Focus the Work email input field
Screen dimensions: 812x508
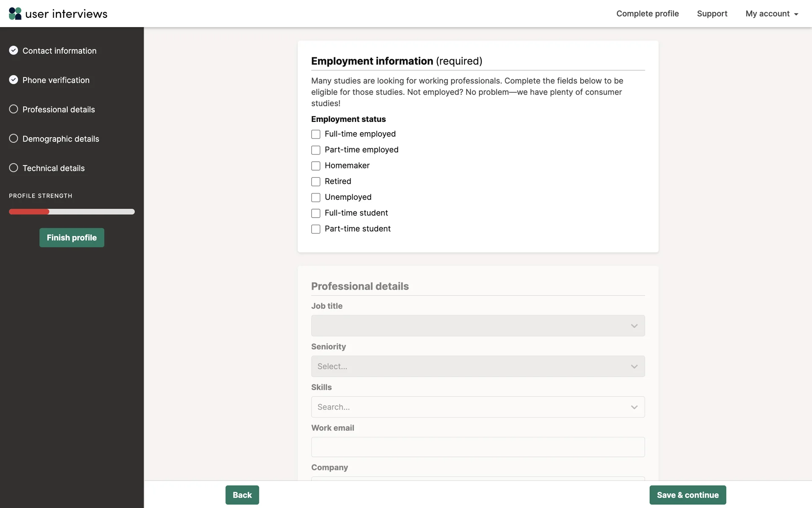(x=477, y=447)
